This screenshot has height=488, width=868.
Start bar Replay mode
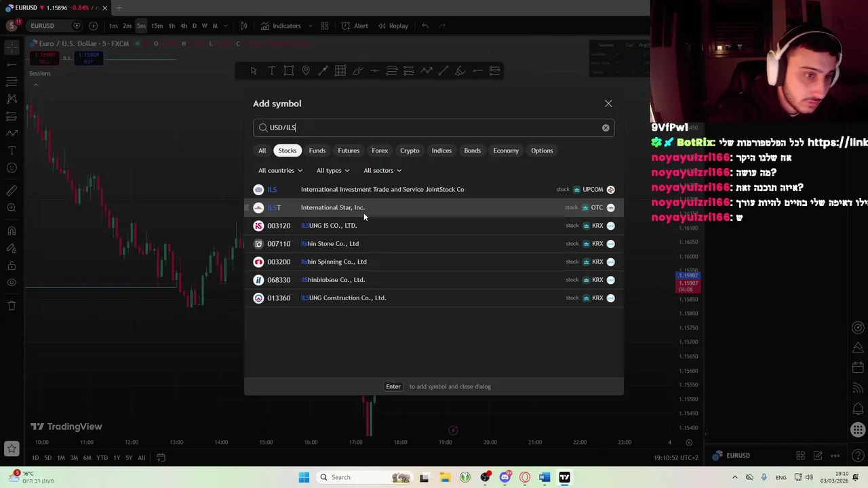(x=393, y=26)
